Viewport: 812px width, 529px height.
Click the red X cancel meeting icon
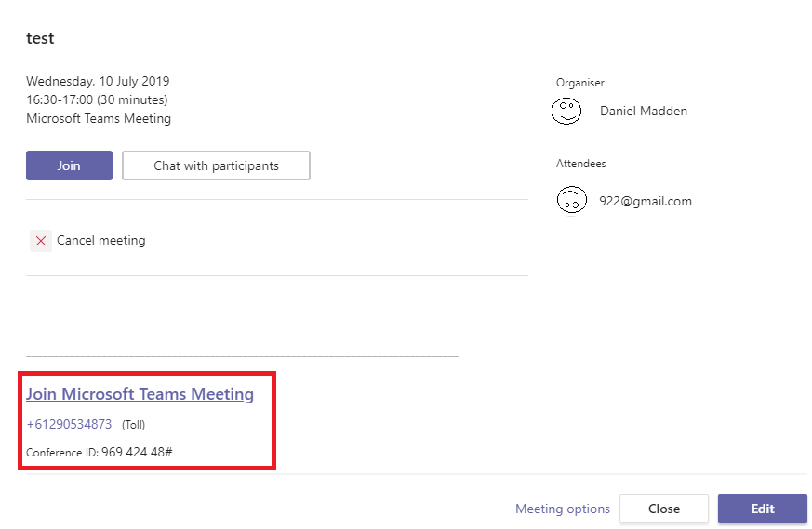(41, 241)
